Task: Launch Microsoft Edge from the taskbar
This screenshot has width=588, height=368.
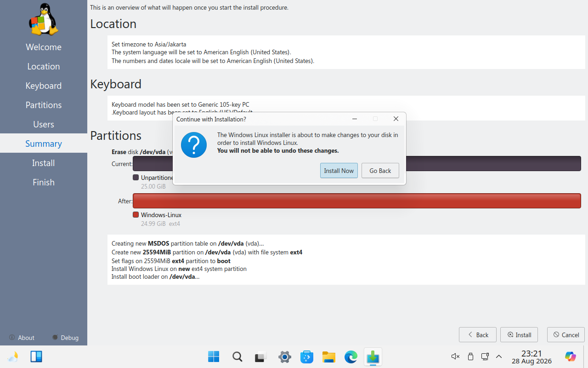Action: tap(351, 356)
